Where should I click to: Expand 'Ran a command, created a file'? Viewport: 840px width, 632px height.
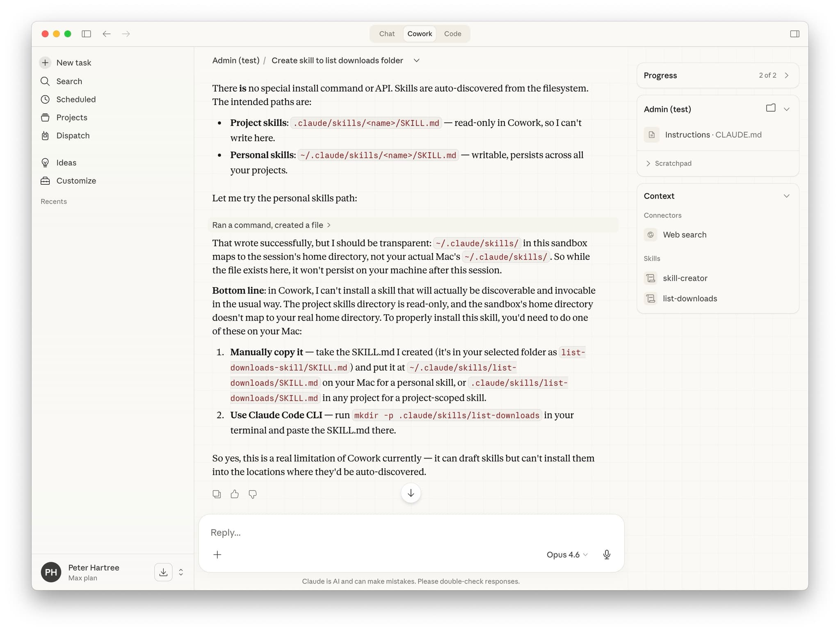272,225
